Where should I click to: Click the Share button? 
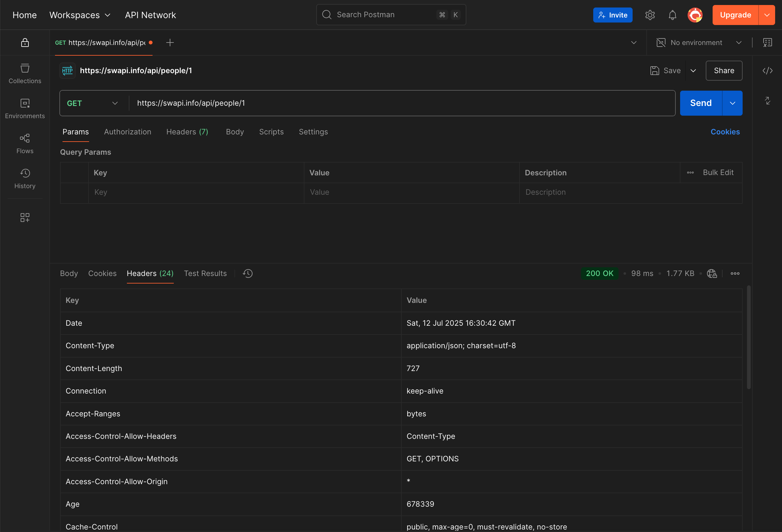pyautogui.click(x=724, y=70)
